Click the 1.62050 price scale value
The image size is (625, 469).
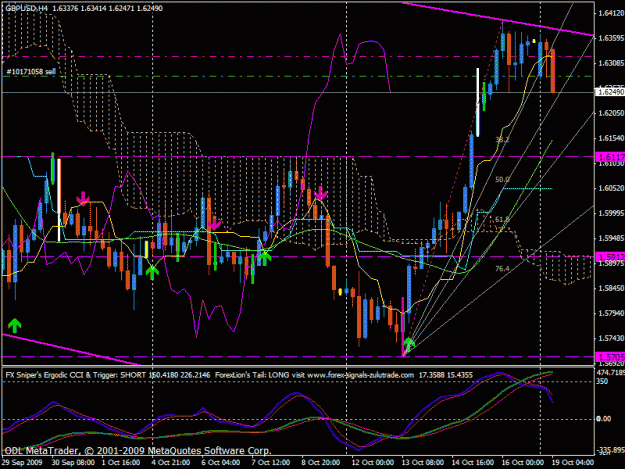coord(611,113)
